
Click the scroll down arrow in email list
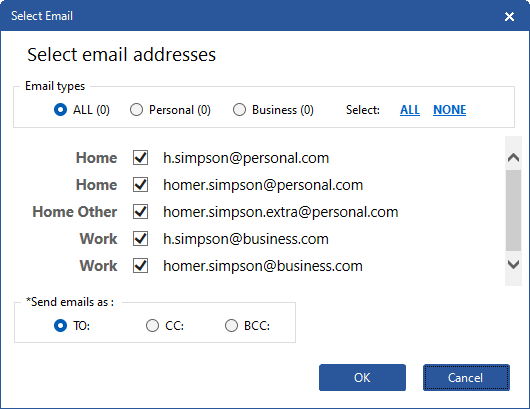[513, 264]
